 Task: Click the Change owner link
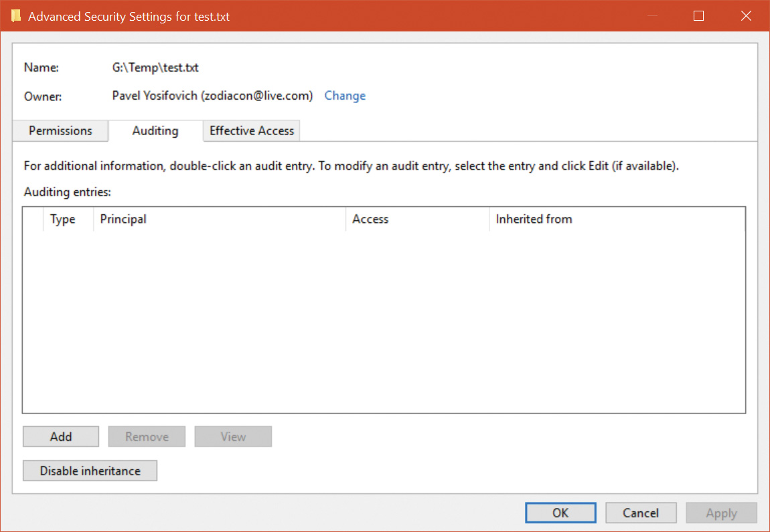[x=345, y=96]
